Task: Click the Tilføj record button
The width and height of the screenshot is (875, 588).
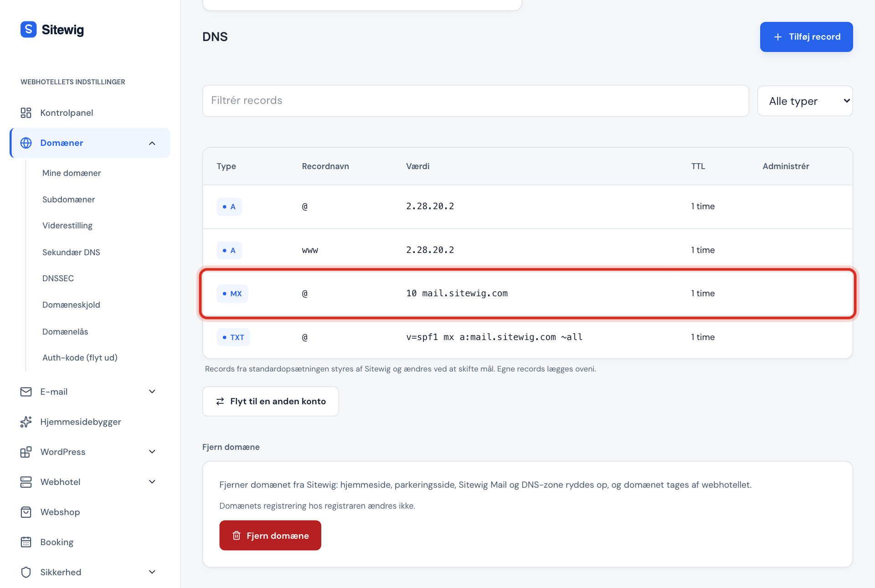Action: point(806,37)
